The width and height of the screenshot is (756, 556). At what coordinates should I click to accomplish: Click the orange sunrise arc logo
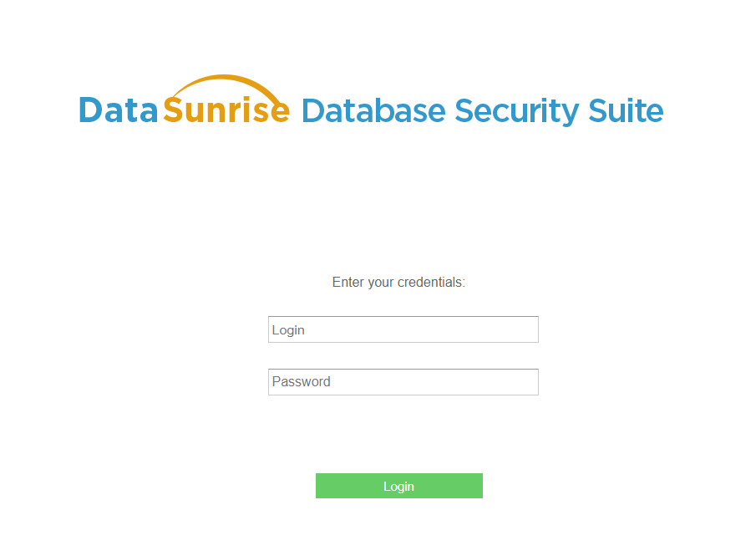click(x=227, y=84)
